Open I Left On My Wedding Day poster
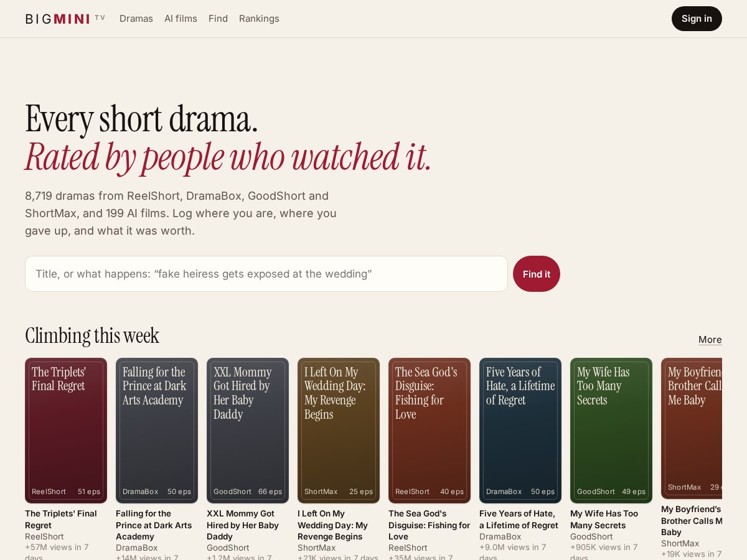Image resolution: width=747 pixels, height=560 pixels. [x=339, y=431]
